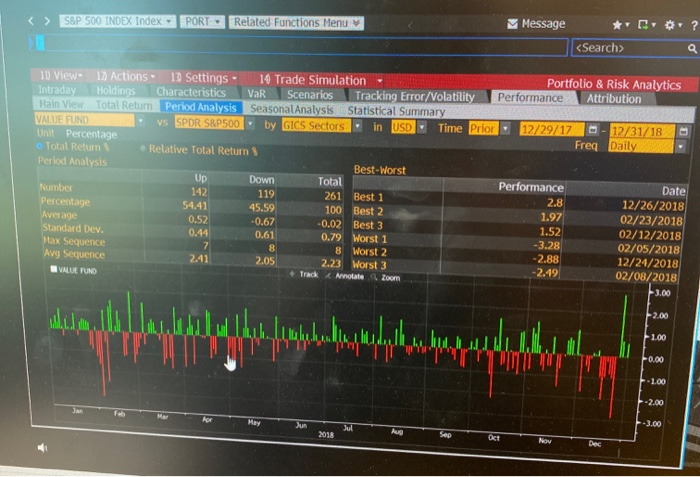Open the S&P 500 INDEX Index dropdown
Viewport: 700px width, 477px height.
[x=117, y=21]
